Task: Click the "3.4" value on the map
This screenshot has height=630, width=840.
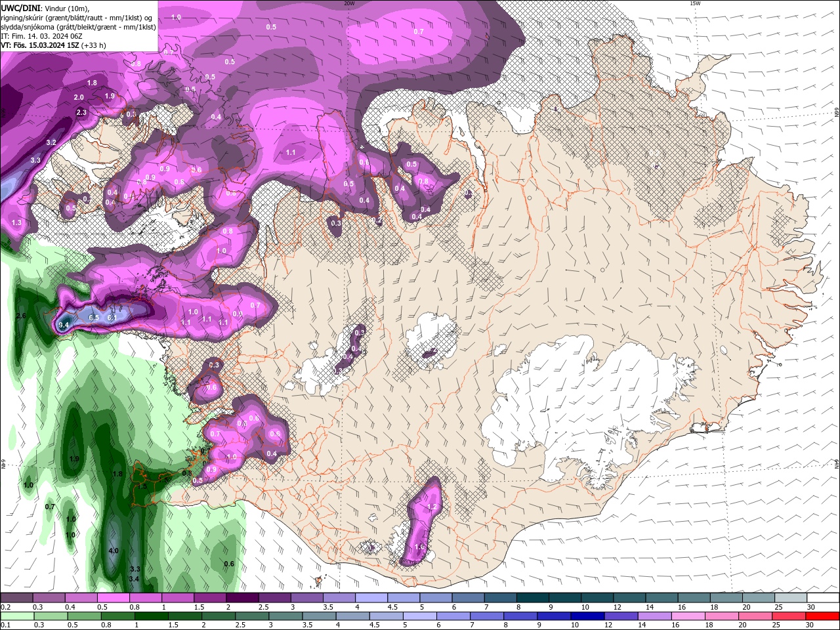Action: pos(135,579)
